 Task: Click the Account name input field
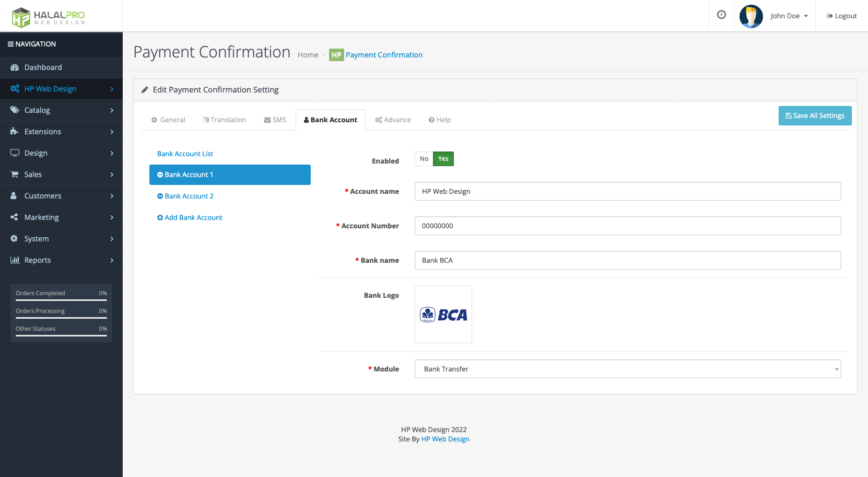628,191
